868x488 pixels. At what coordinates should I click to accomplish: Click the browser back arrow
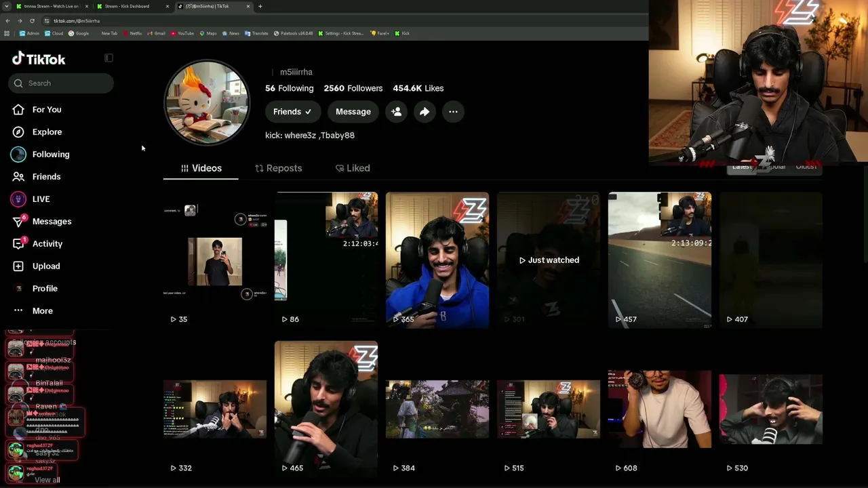click(x=7, y=21)
